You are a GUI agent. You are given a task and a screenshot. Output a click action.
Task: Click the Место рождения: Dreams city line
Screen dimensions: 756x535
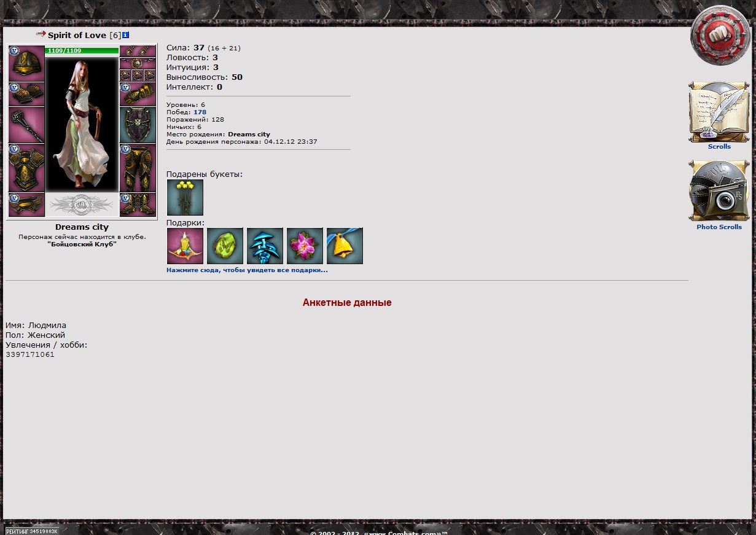click(x=218, y=135)
